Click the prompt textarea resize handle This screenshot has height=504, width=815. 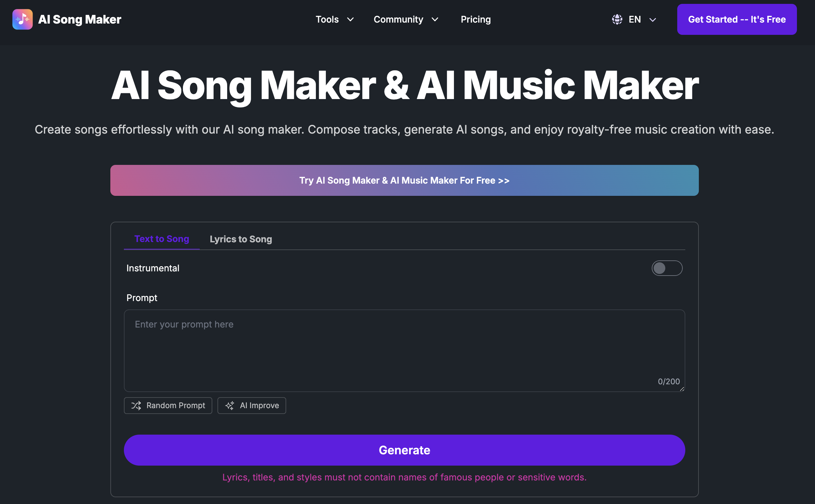(x=682, y=388)
